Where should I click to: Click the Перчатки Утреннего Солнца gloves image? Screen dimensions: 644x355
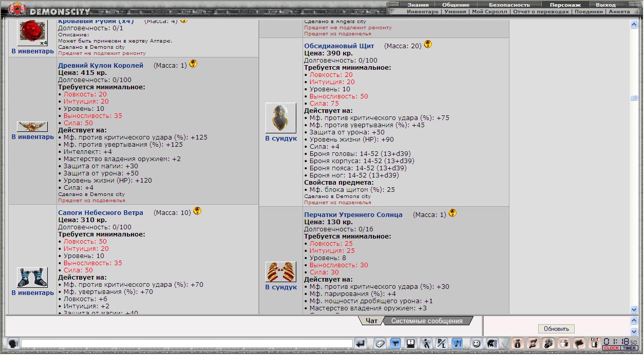click(281, 272)
